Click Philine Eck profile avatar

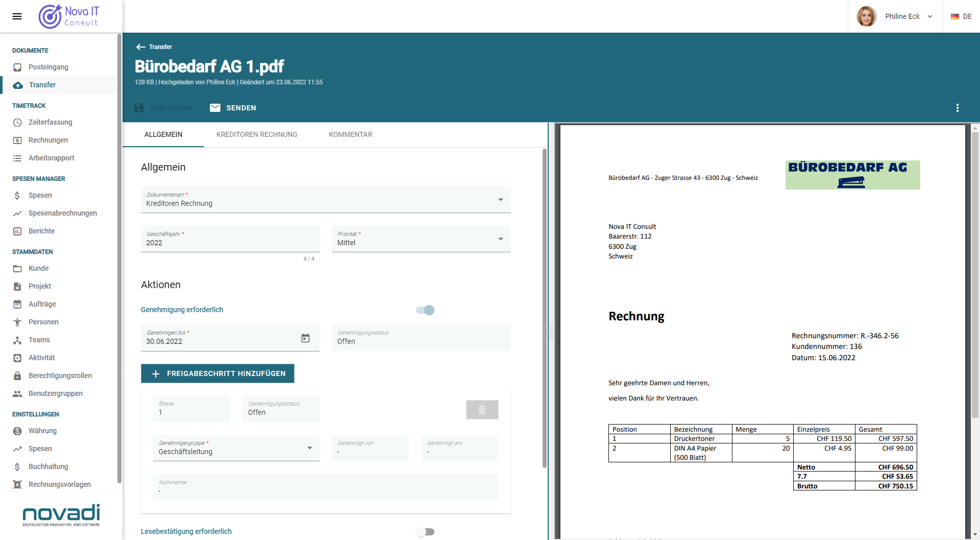(866, 16)
